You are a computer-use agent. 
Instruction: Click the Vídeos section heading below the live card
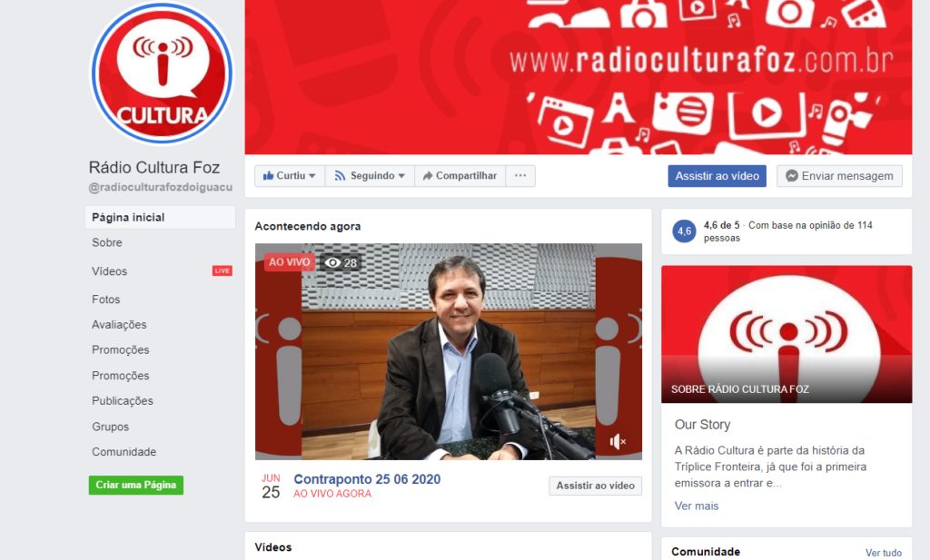tap(273, 547)
